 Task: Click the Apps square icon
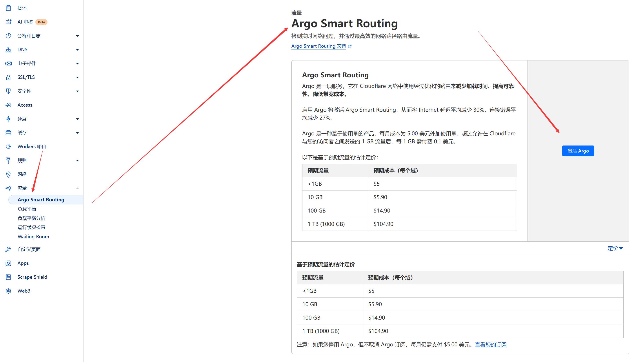8,263
